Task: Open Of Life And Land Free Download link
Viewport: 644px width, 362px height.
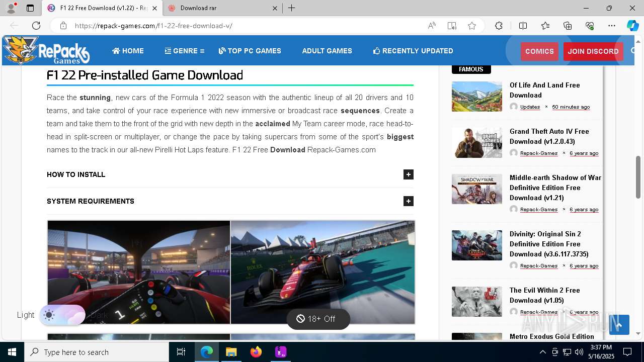Action: click(x=544, y=90)
